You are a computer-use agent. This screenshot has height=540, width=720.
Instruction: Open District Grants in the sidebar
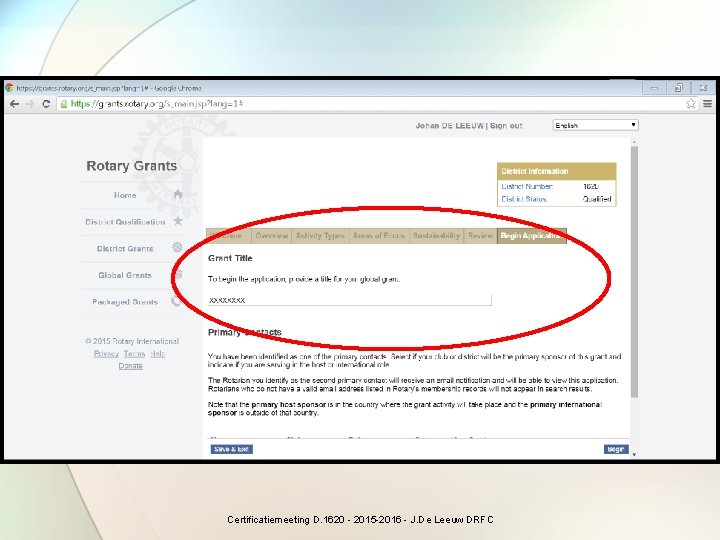pyautogui.click(x=125, y=248)
